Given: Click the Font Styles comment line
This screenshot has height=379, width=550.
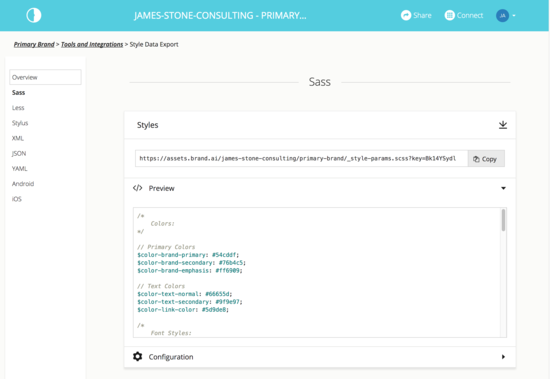Looking at the screenshot, I should coord(171,333).
